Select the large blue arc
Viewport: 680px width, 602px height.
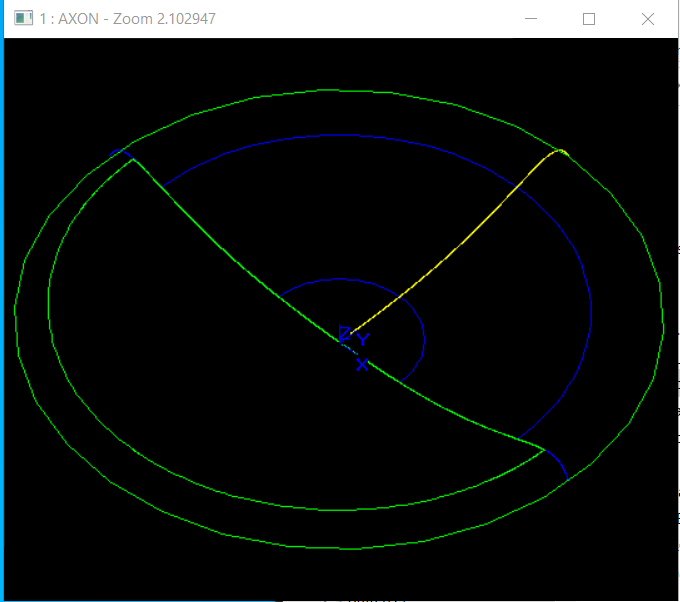[590, 300]
